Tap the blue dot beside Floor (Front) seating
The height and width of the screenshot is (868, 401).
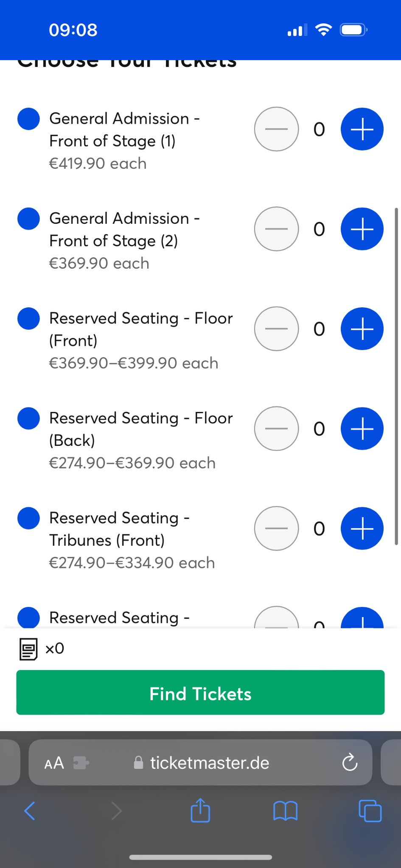tap(28, 318)
